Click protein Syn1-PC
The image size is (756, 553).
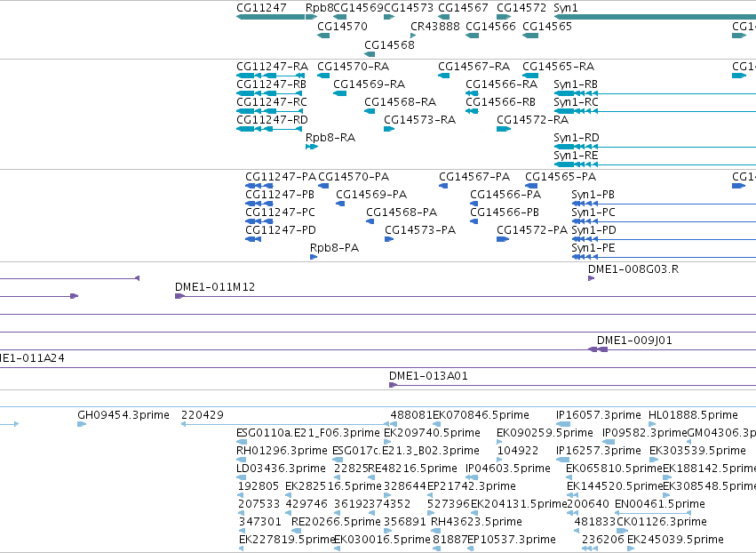593,212
